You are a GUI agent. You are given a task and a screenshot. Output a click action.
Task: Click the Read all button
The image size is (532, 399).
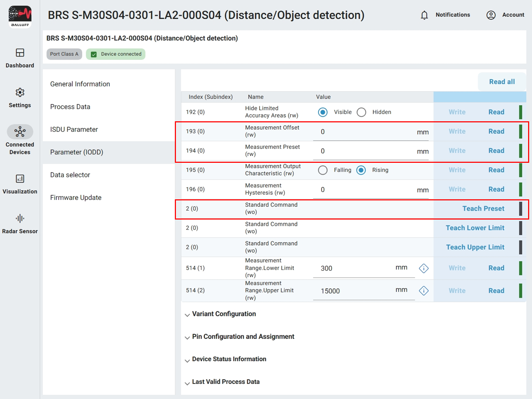pos(501,82)
